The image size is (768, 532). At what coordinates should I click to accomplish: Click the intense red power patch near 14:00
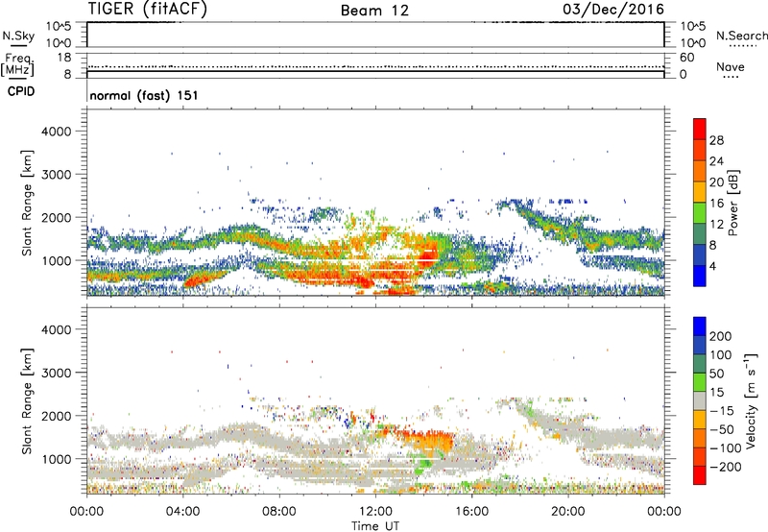427,254
